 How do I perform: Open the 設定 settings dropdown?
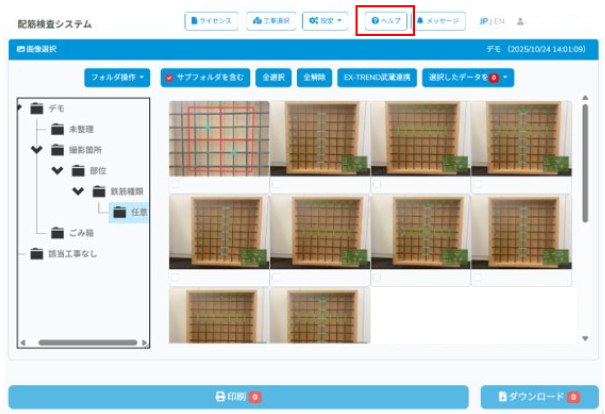pyautogui.click(x=326, y=20)
